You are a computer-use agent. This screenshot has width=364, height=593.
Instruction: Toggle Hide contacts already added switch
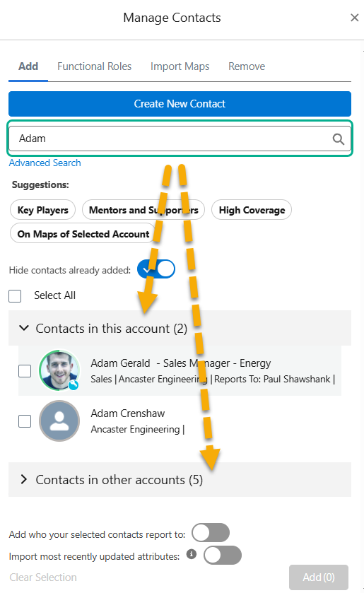point(156,269)
